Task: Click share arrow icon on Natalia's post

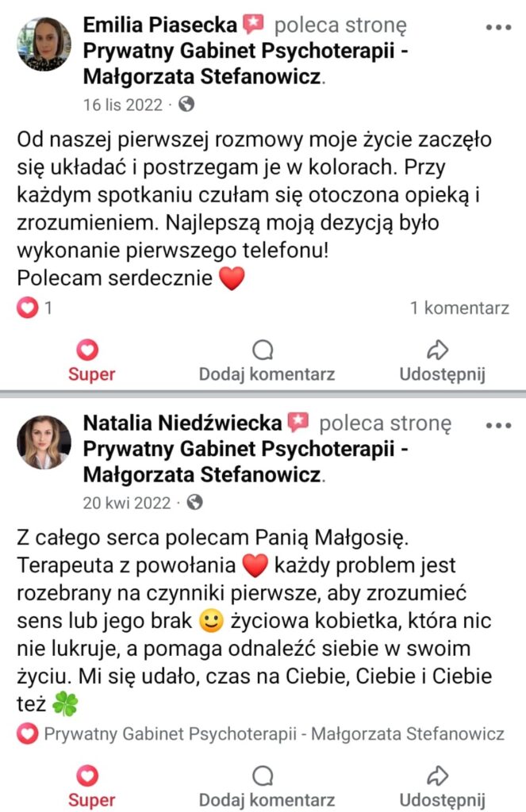Action: point(438,776)
